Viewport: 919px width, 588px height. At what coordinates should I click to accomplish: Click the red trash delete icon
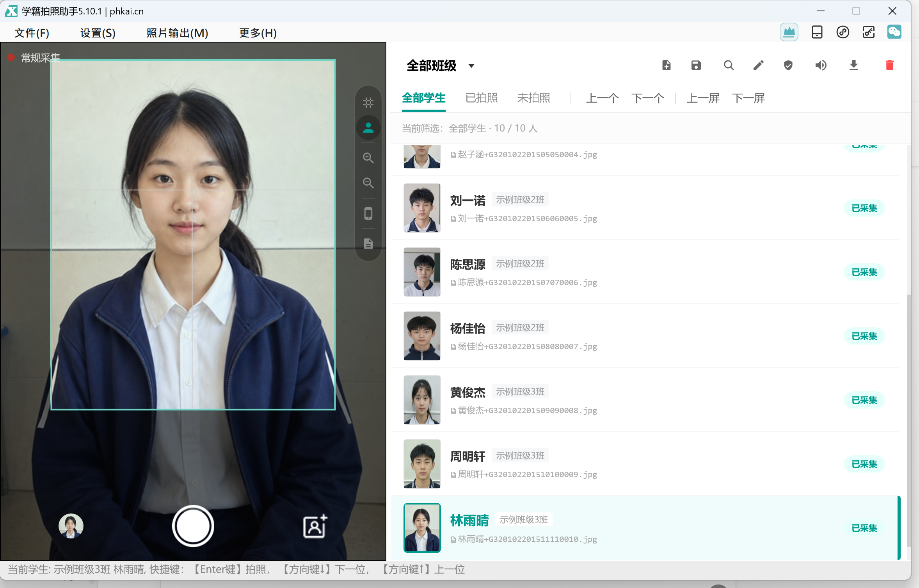889,65
